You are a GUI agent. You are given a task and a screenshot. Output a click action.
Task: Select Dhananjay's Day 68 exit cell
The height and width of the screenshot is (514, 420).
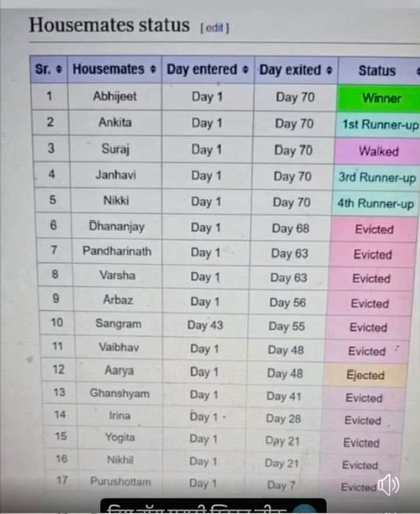coord(291,228)
